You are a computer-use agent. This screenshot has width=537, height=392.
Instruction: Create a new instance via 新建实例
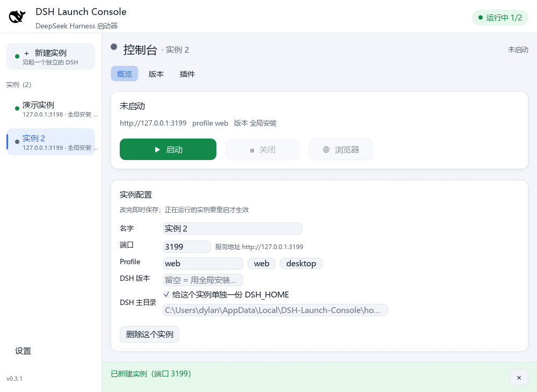(x=50, y=56)
